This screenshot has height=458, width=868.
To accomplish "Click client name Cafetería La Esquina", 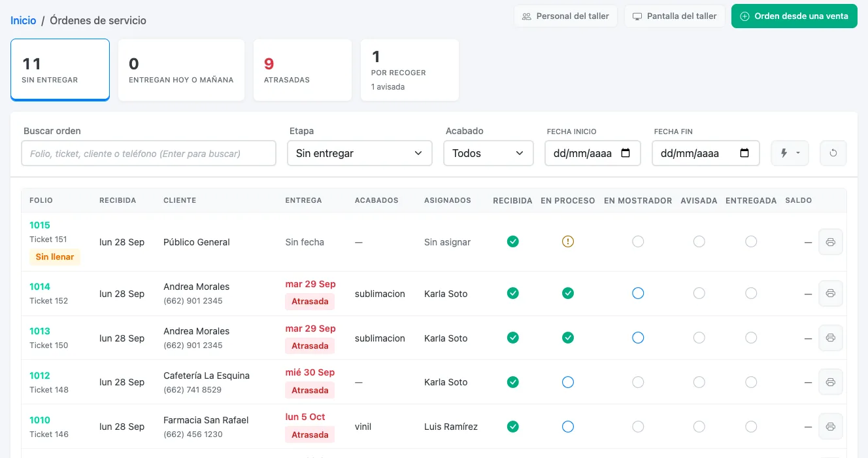I will pos(207,376).
